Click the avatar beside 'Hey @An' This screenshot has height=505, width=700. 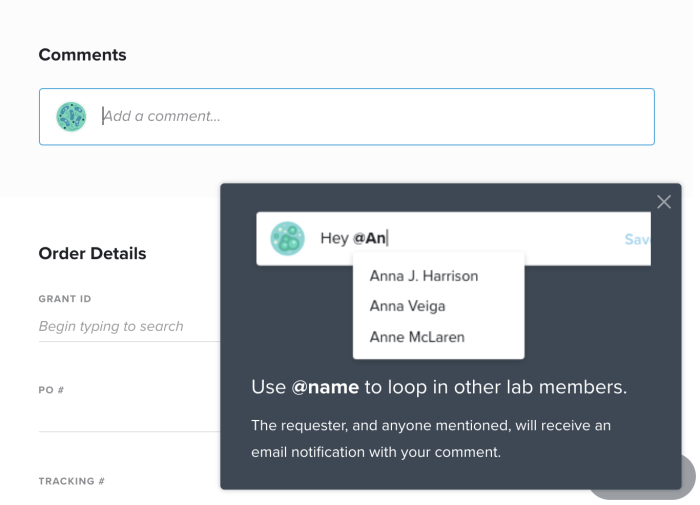[288, 238]
